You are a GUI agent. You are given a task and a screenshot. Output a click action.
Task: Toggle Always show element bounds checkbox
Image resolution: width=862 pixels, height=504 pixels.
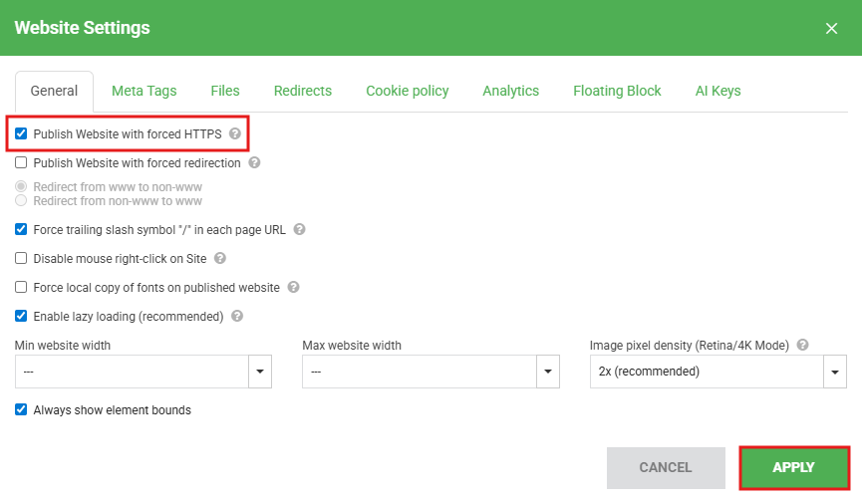coord(22,409)
